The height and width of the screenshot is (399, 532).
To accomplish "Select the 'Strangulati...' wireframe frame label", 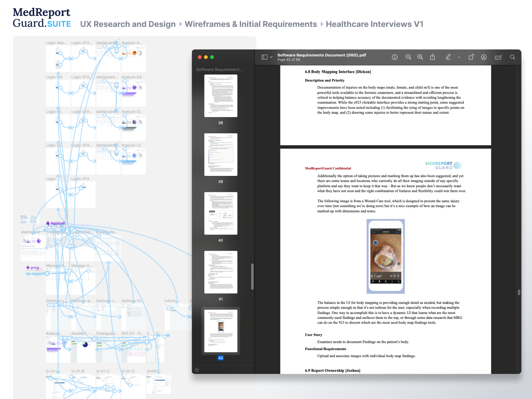I will 107,333.
